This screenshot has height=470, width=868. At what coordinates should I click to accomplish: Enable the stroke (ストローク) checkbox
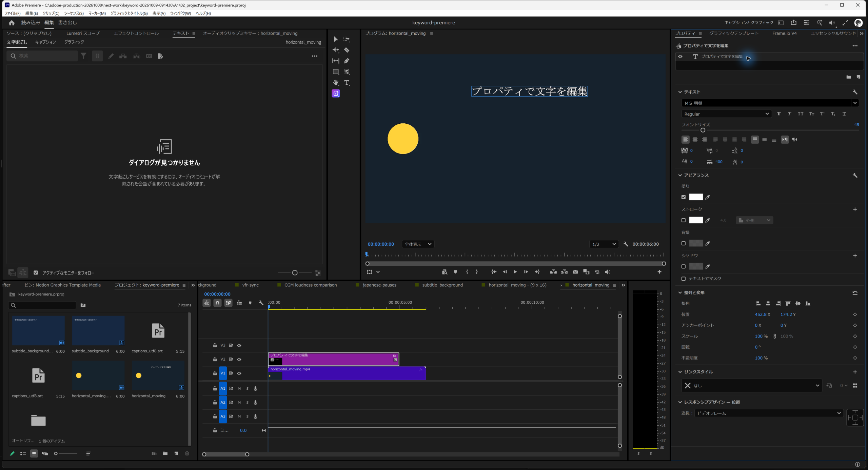click(684, 220)
